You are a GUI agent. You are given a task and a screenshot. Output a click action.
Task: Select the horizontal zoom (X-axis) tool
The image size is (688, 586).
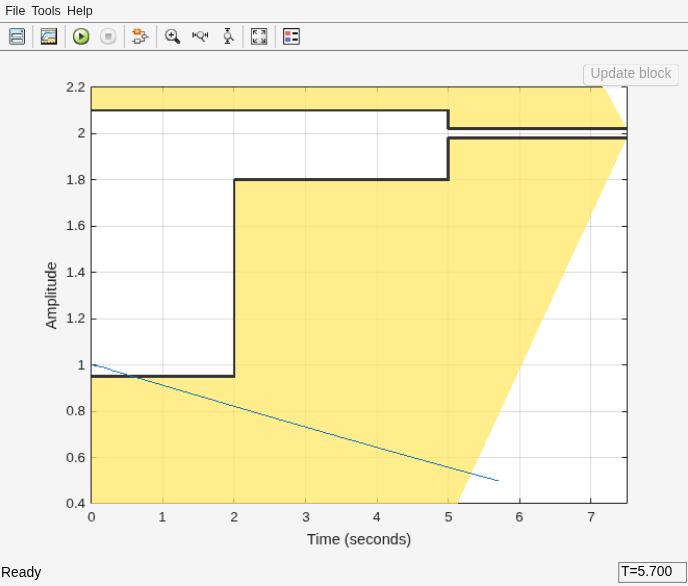(200, 36)
